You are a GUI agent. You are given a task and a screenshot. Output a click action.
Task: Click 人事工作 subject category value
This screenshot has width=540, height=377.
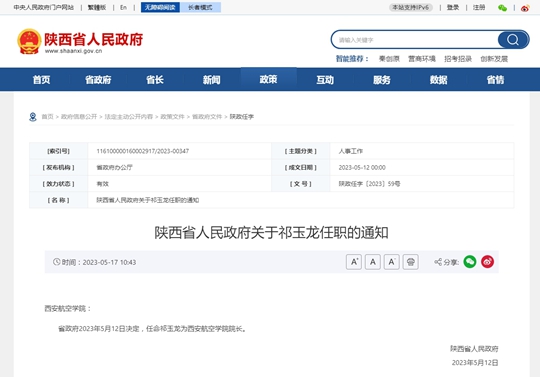click(351, 151)
